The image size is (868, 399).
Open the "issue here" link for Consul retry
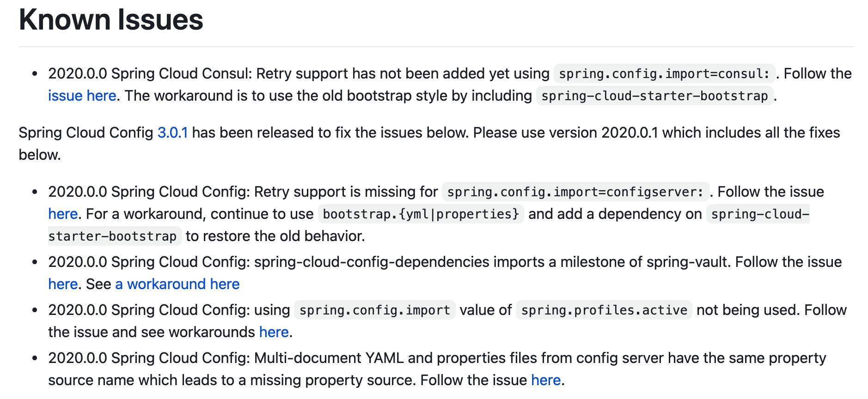(82, 96)
